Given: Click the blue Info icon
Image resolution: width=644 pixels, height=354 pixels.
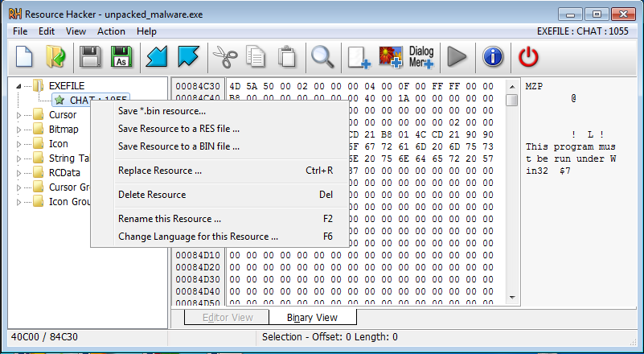Looking at the screenshot, I should point(493,57).
